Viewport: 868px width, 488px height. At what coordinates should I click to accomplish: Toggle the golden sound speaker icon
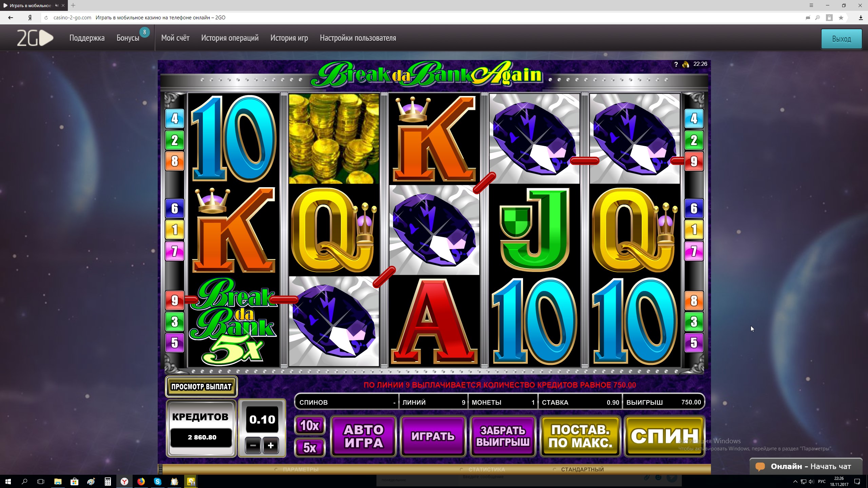686,64
